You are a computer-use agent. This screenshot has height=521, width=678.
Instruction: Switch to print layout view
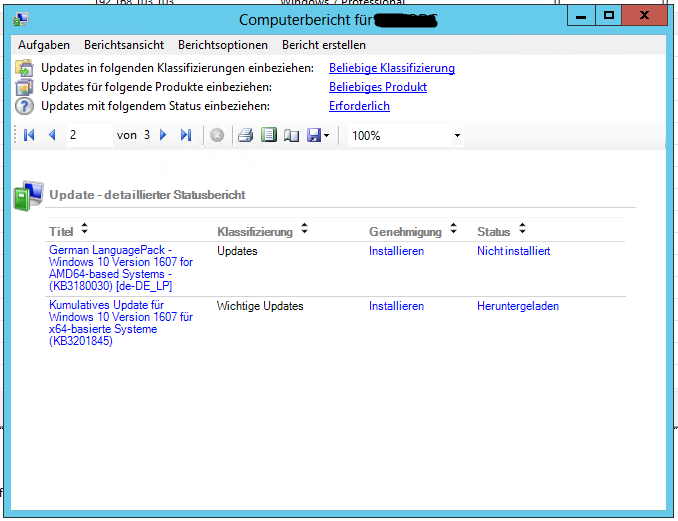pyautogui.click(x=268, y=135)
